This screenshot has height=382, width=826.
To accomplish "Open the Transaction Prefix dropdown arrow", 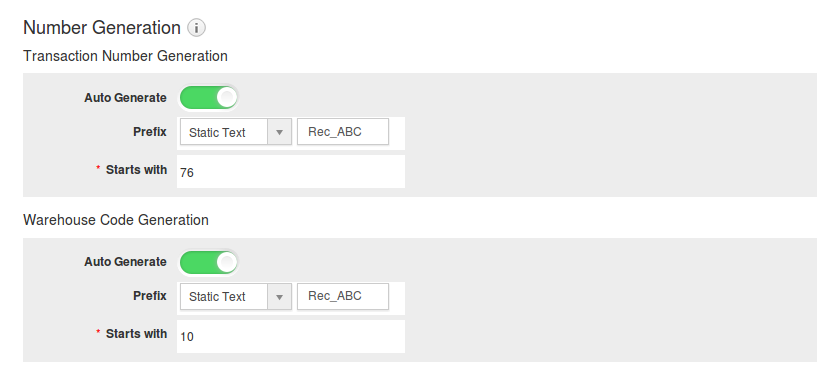I will [279, 132].
